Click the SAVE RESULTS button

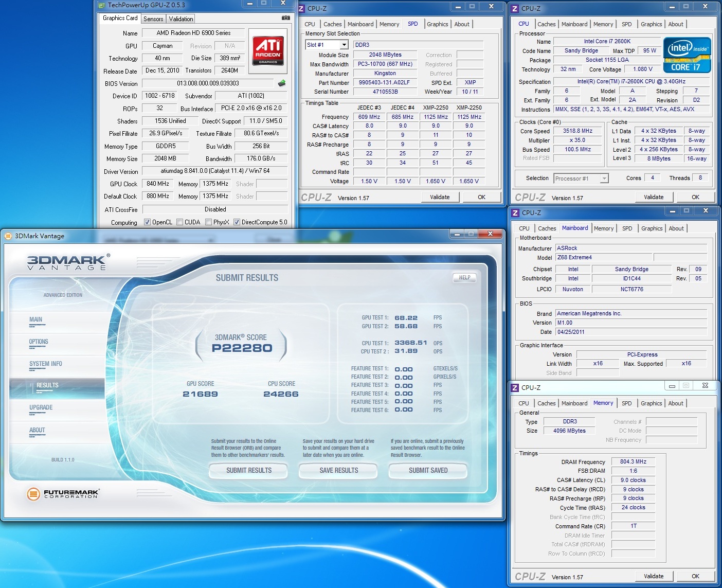[338, 470]
